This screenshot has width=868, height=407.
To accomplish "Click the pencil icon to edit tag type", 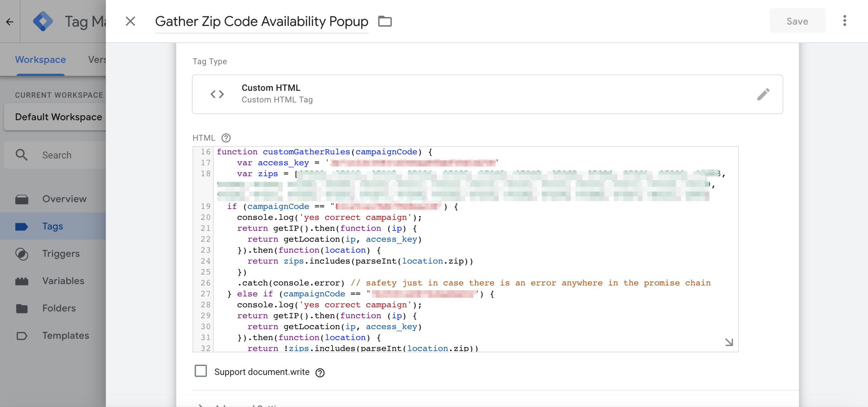I will pyautogui.click(x=763, y=94).
